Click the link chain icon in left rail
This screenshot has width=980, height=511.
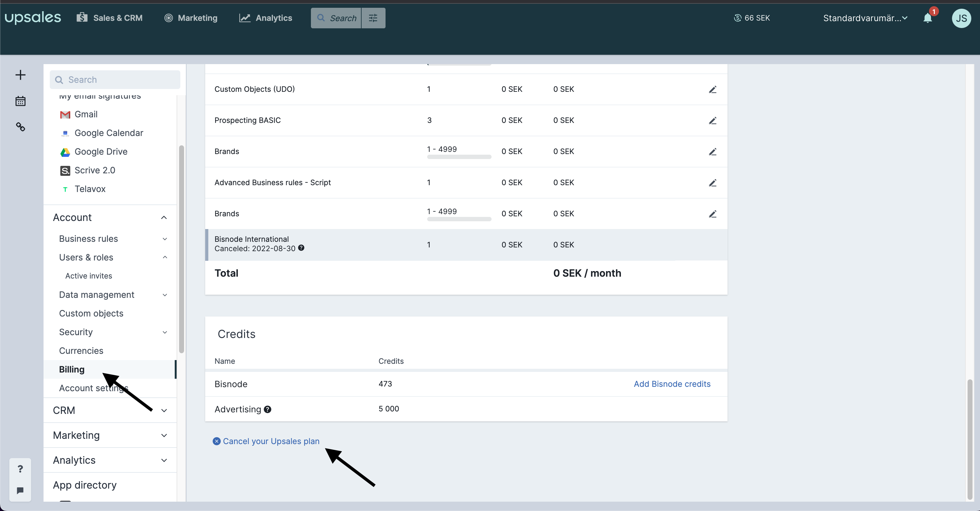pyautogui.click(x=21, y=127)
